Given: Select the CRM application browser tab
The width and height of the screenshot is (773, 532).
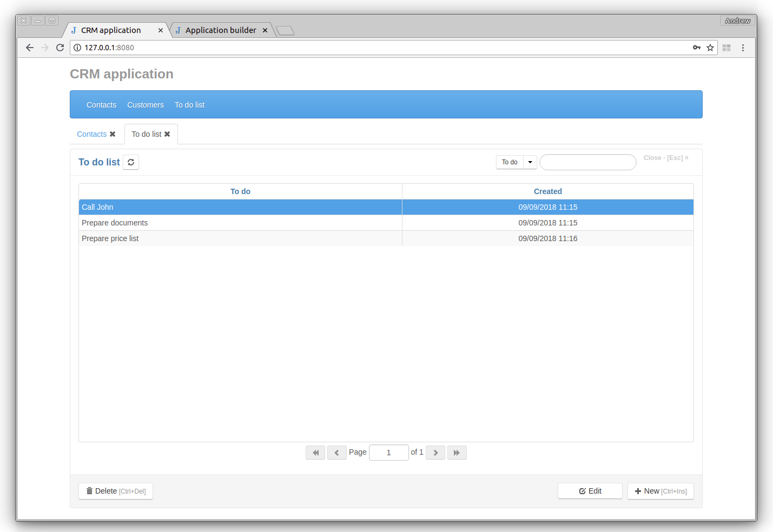Looking at the screenshot, I should [111, 30].
